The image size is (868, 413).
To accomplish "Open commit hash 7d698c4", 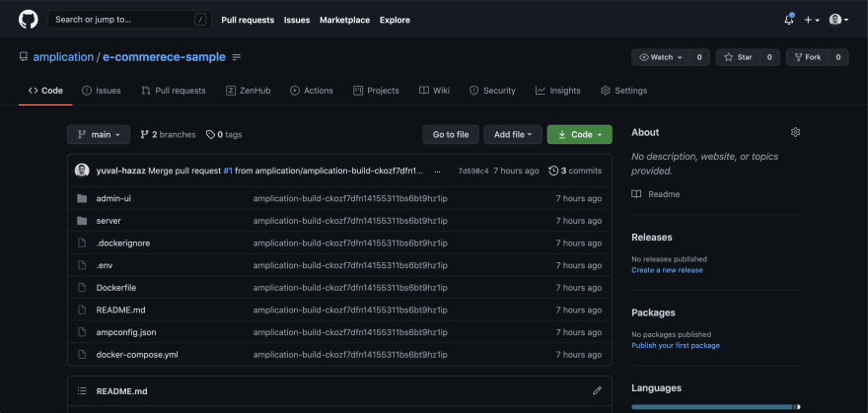I will [473, 171].
